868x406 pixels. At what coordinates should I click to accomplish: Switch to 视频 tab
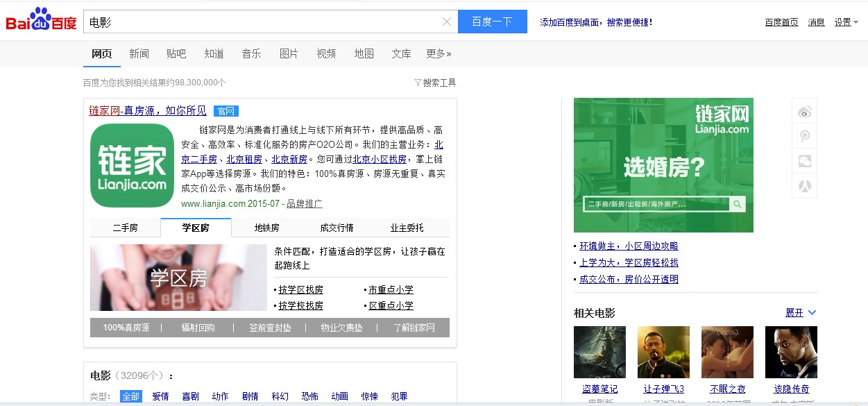[x=326, y=53]
